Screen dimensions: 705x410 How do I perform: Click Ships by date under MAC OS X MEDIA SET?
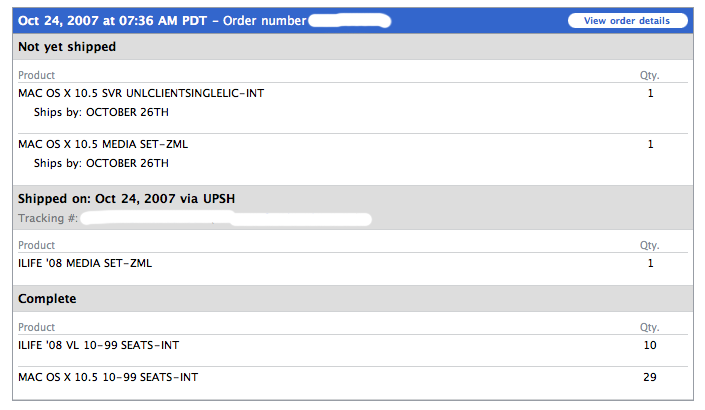101,163
